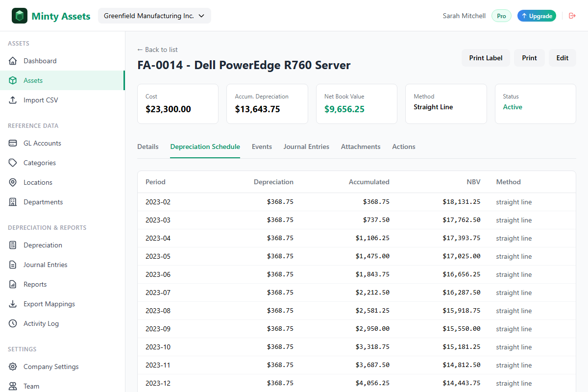Open Reports in the sidebar
The width and height of the screenshot is (588, 392).
(62, 284)
